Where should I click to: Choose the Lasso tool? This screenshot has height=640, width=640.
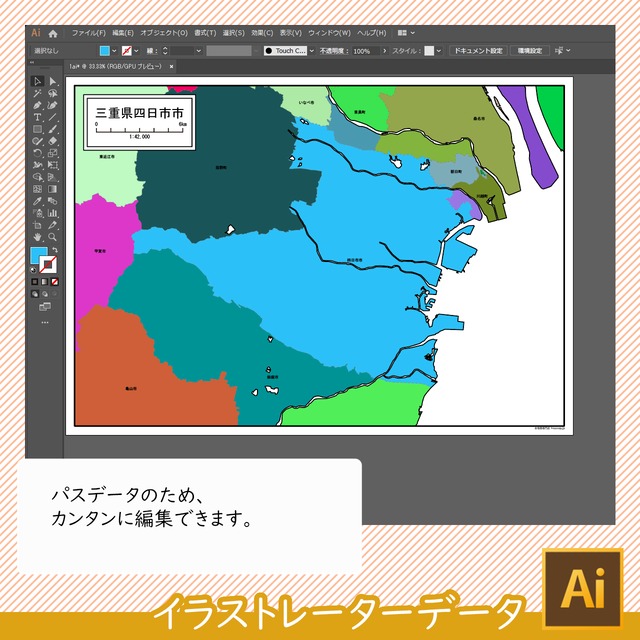(x=53, y=93)
